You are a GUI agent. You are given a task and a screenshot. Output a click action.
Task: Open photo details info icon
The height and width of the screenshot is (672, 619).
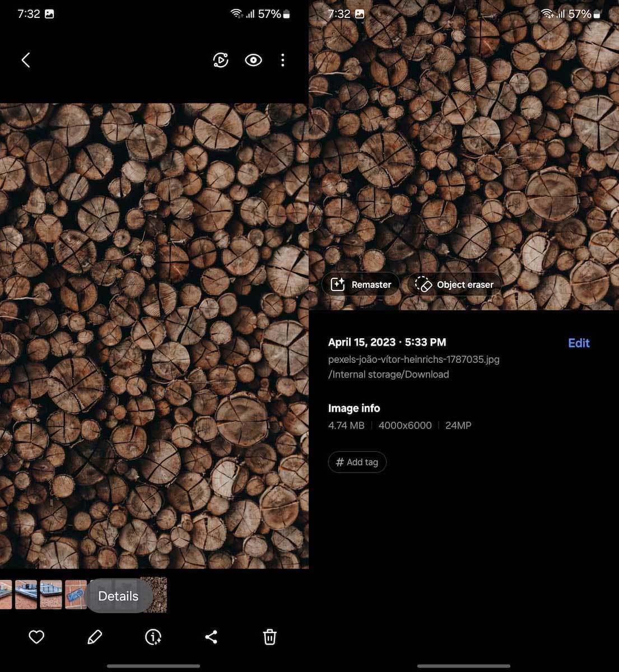click(153, 637)
